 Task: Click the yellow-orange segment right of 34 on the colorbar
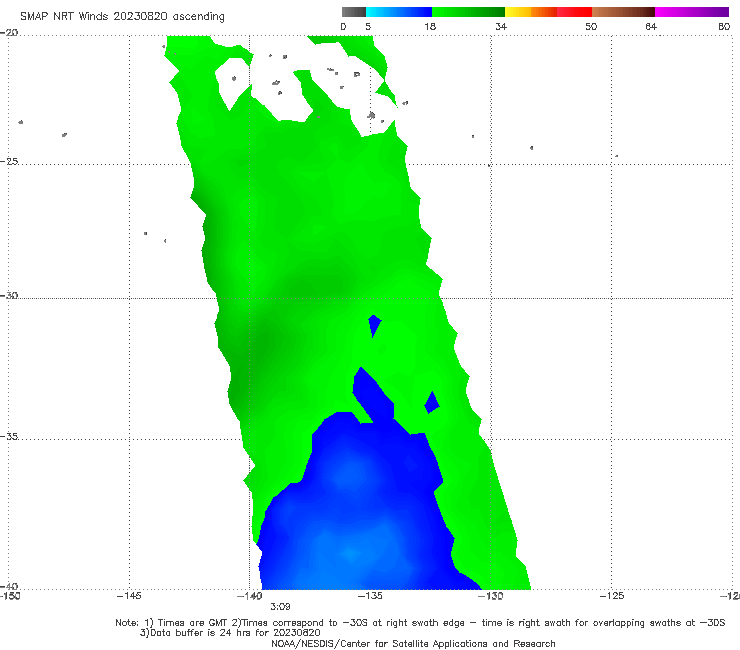(531, 12)
